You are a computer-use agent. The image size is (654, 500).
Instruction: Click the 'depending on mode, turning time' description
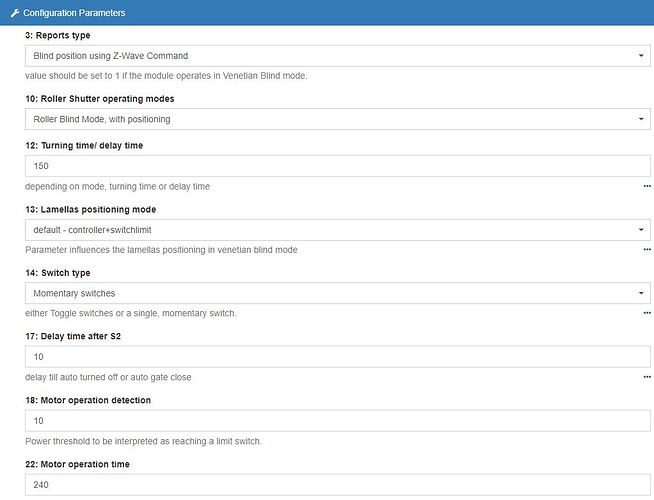[x=117, y=186]
